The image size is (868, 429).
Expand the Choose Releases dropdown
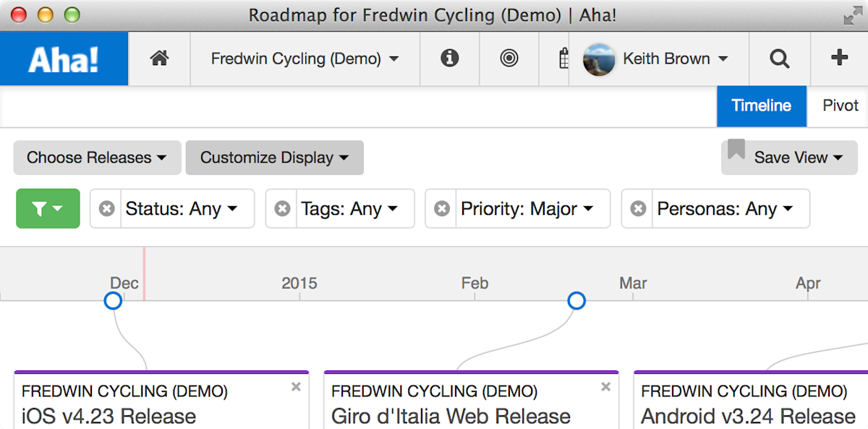(x=97, y=158)
